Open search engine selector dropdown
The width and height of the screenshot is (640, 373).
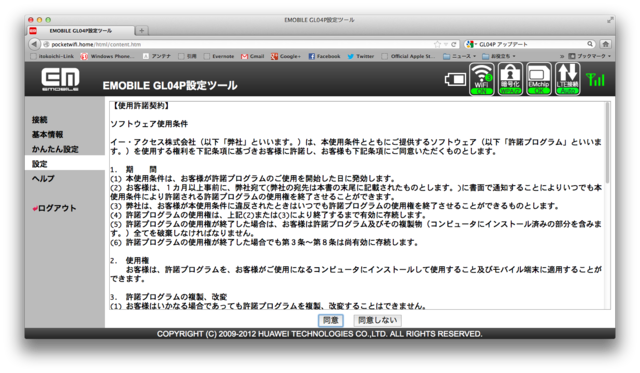tap(471, 44)
